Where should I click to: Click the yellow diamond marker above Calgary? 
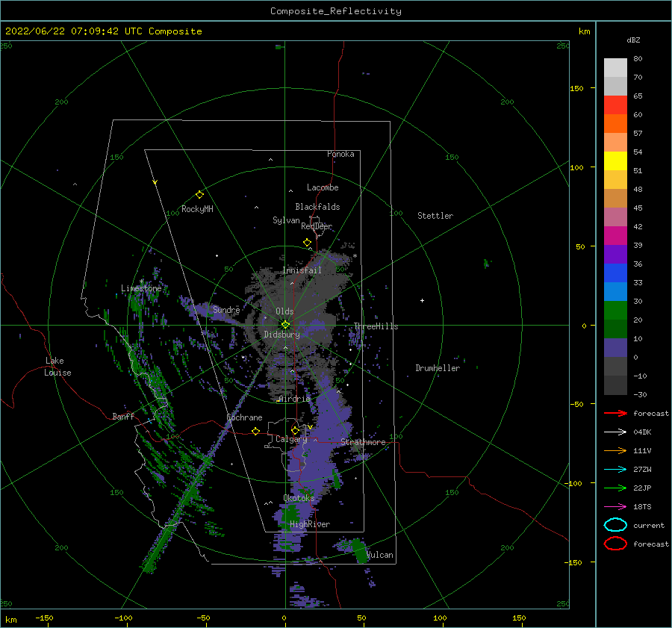(295, 430)
